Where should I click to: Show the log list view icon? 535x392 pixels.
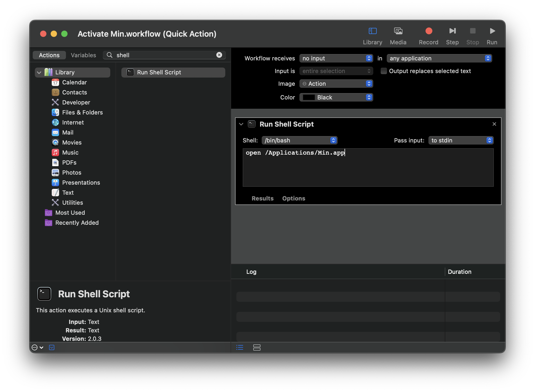point(240,347)
